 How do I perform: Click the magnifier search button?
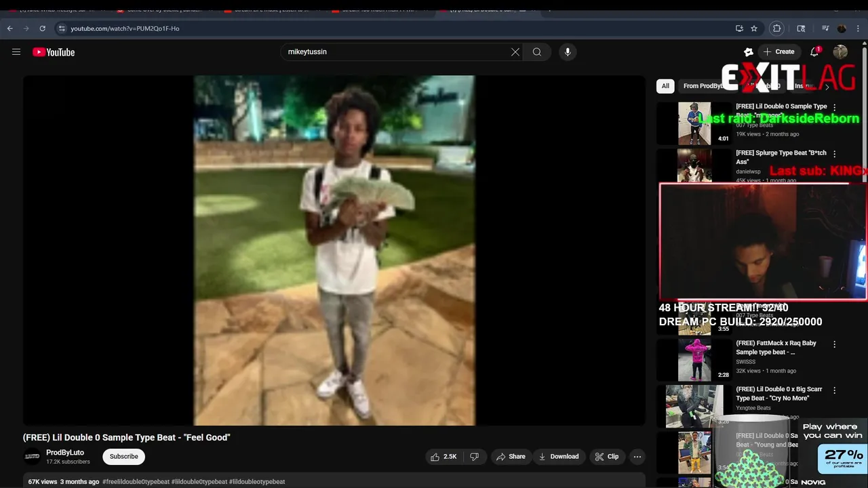click(x=537, y=52)
